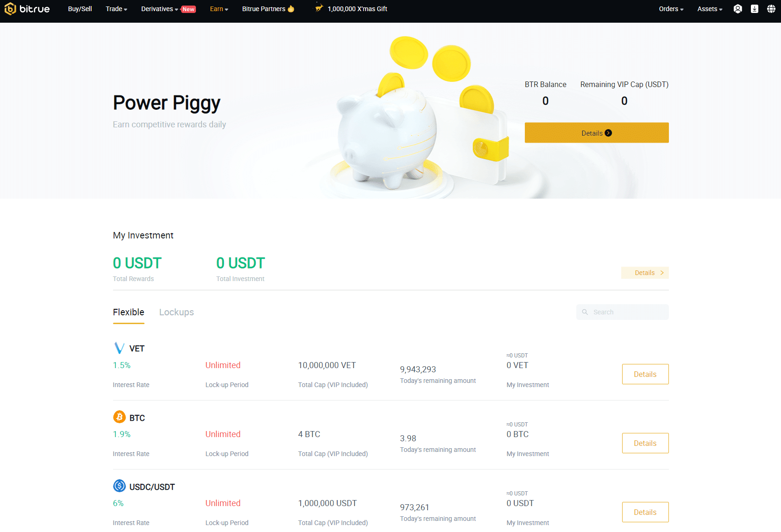Click the VET 1.5% interest rate
This screenshot has width=781, height=532.
(x=122, y=365)
